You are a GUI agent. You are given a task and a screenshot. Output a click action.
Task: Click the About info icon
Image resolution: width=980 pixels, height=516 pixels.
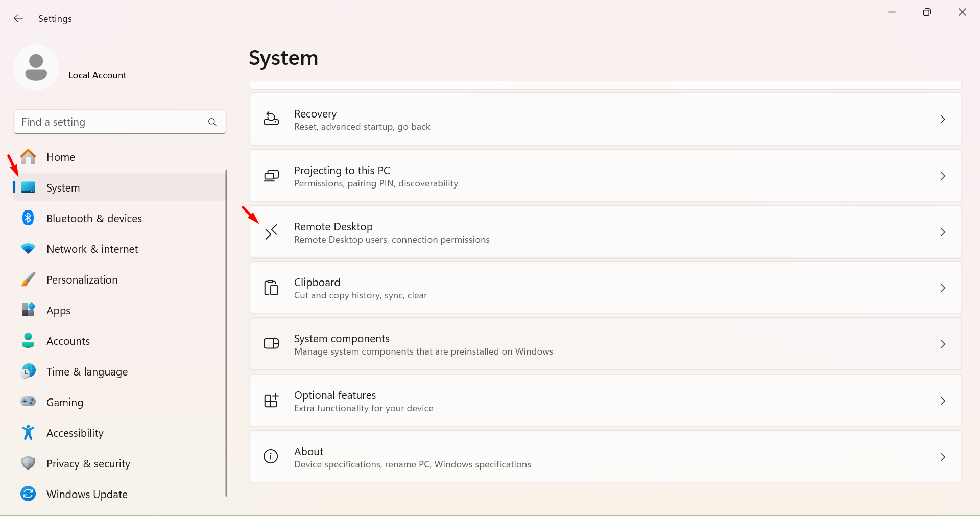271,457
